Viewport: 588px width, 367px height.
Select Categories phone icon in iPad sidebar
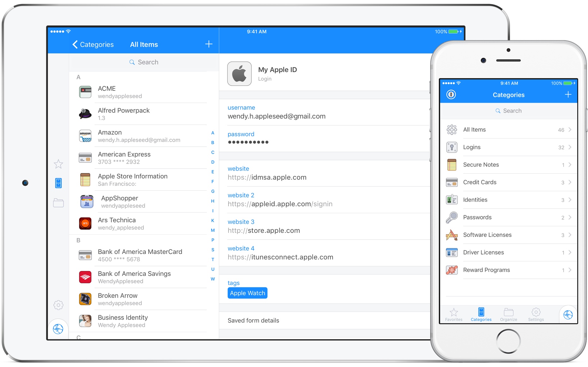58,183
